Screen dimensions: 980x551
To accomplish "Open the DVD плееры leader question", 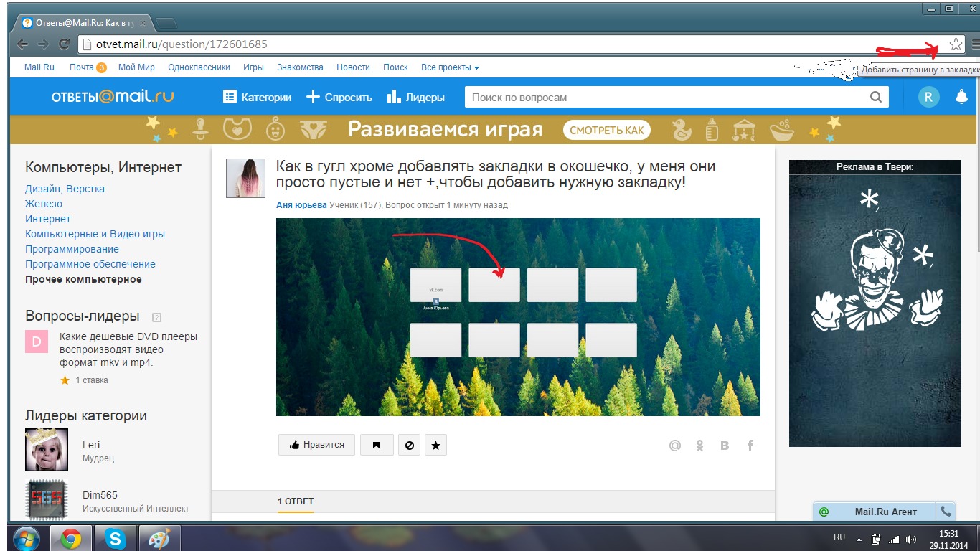I will 128,349.
